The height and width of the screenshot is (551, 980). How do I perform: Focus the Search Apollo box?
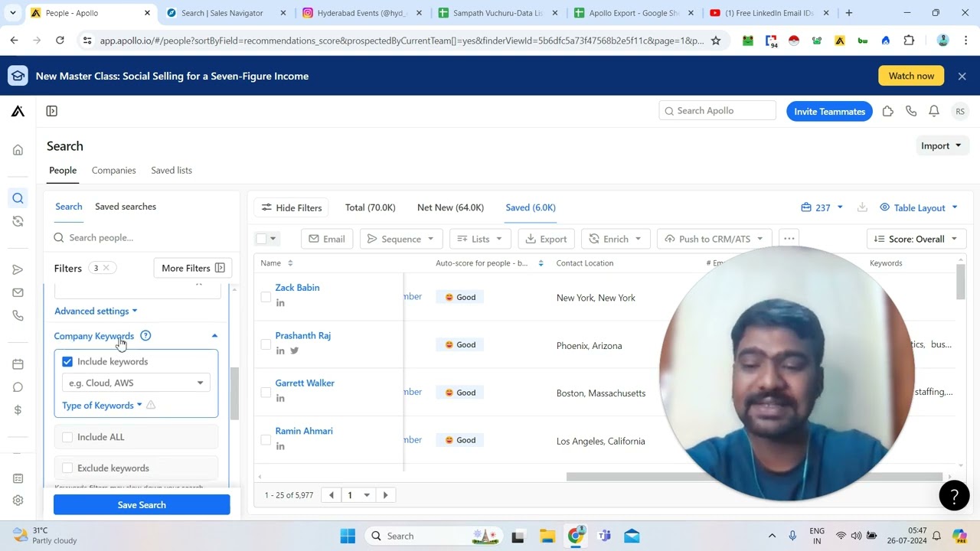pyautogui.click(x=717, y=111)
